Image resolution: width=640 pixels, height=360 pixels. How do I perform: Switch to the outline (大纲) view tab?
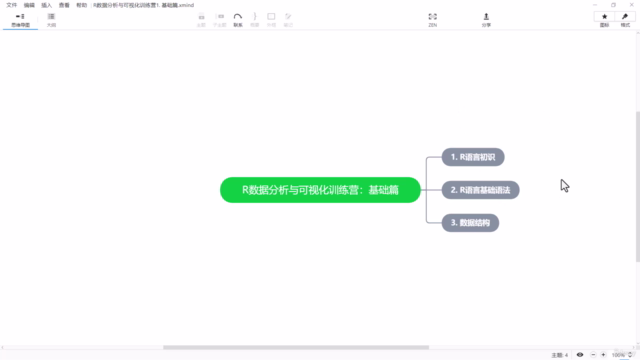51,20
